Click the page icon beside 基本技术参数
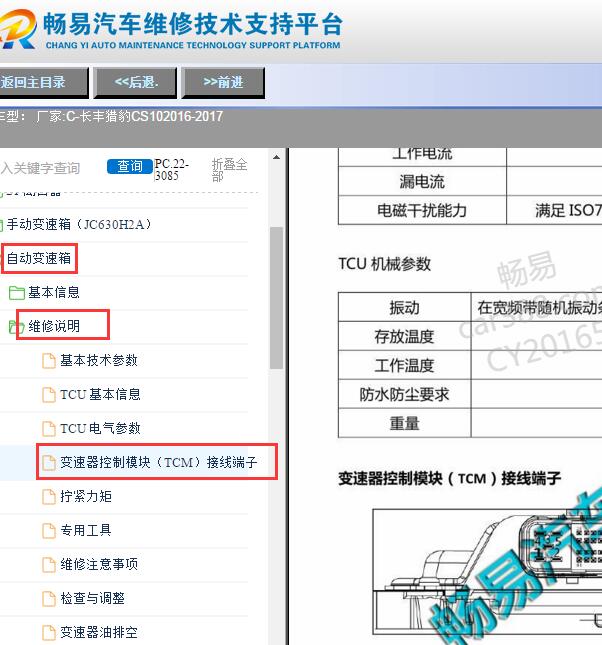 point(49,361)
